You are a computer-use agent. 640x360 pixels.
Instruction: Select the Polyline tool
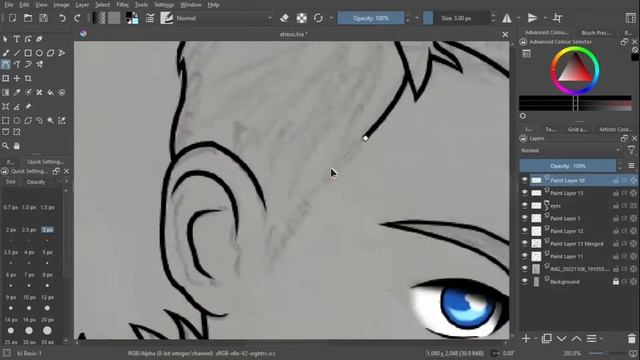pos(62,53)
